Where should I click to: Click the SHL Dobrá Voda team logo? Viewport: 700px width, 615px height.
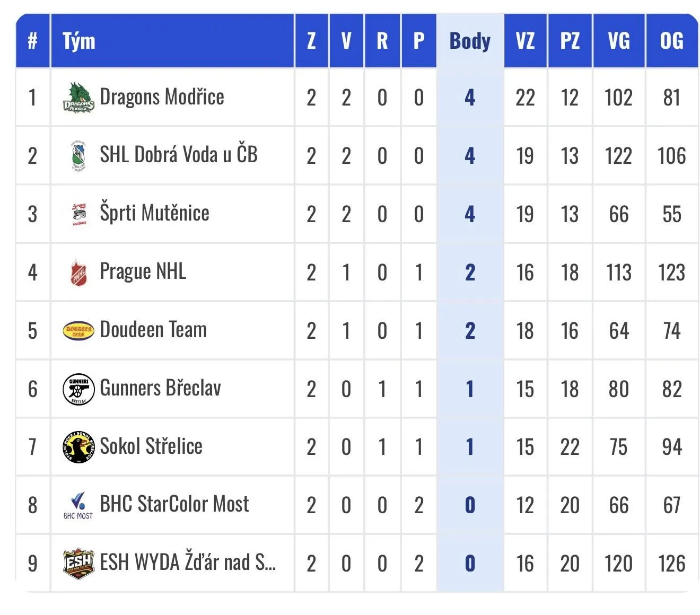pos(78,156)
